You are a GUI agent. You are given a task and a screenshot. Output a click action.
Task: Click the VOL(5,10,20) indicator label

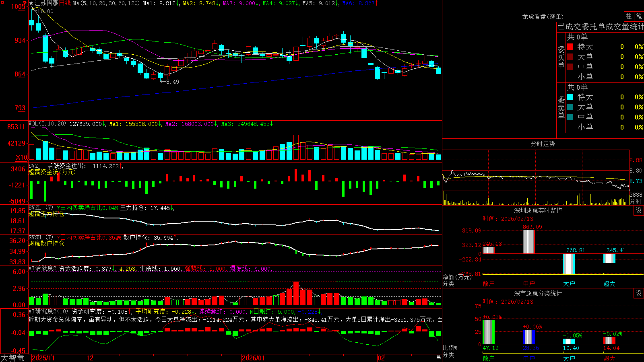point(47,124)
